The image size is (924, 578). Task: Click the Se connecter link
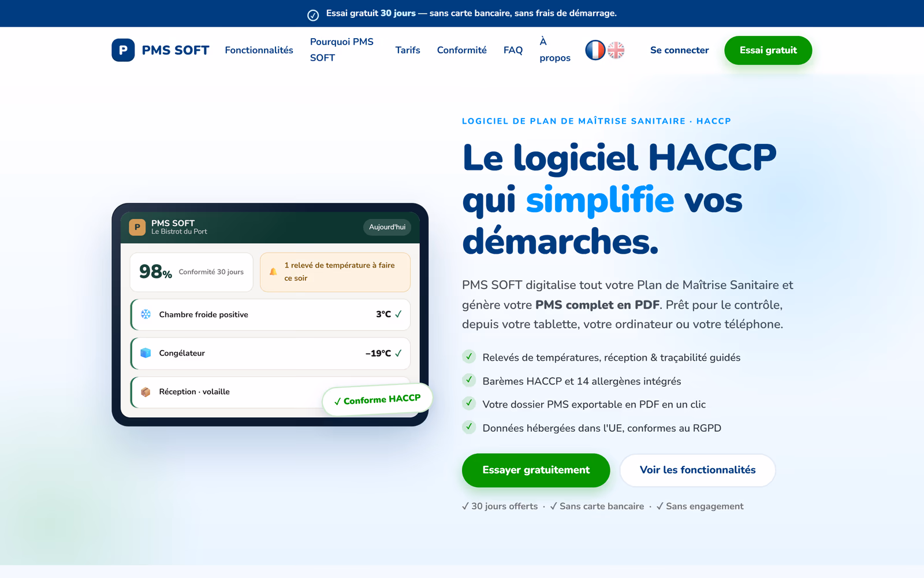(679, 50)
